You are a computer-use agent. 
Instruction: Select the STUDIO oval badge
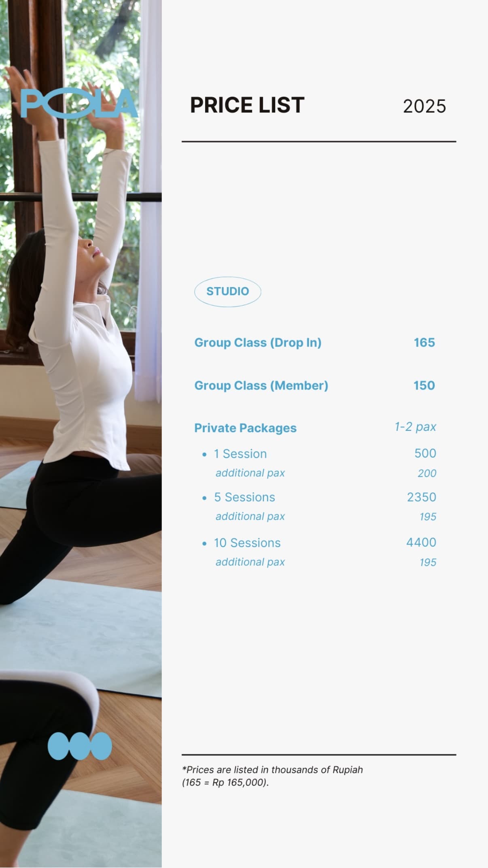(227, 291)
